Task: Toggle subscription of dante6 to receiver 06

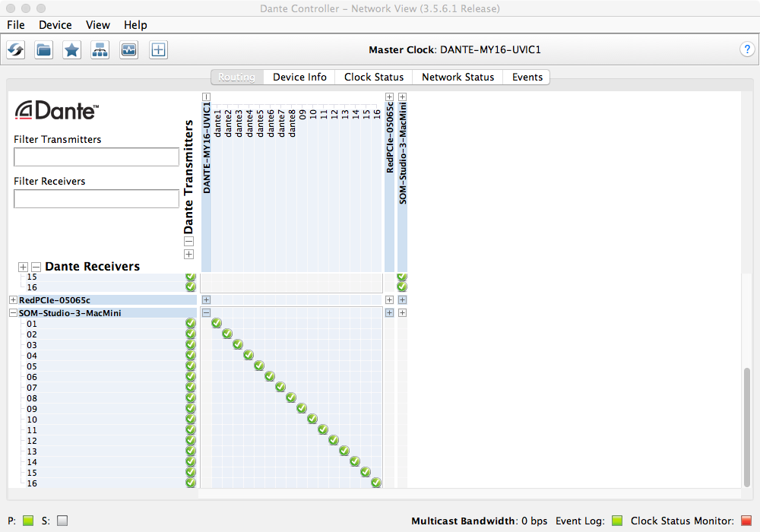Action: click(x=270, y=376)
